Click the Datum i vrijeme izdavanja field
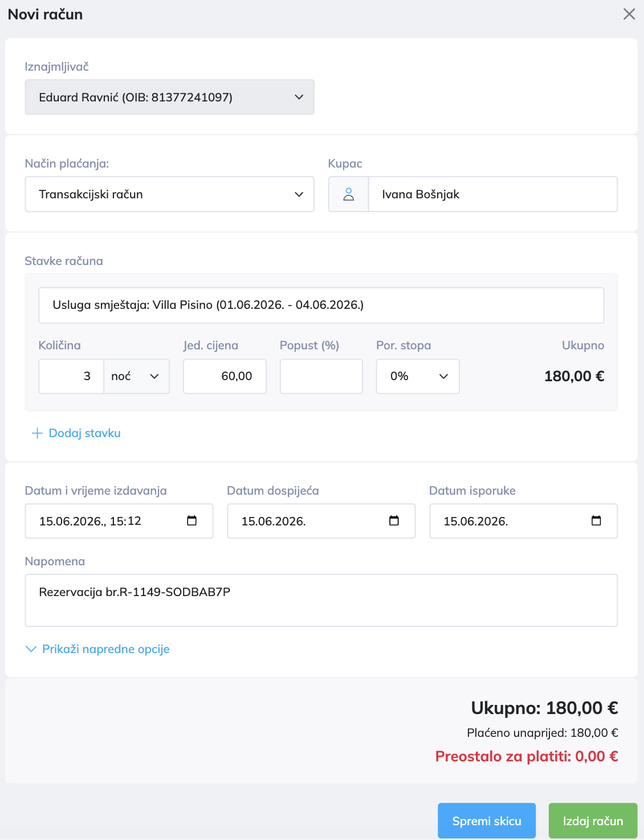The height and width of the screenshot is (840, 644). click(x=119, y=521)
